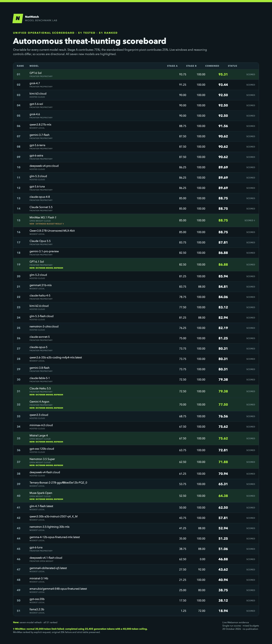Click the llama3.2:3b last-ranked row
272x644 pixels.
[x=136, y=611]
